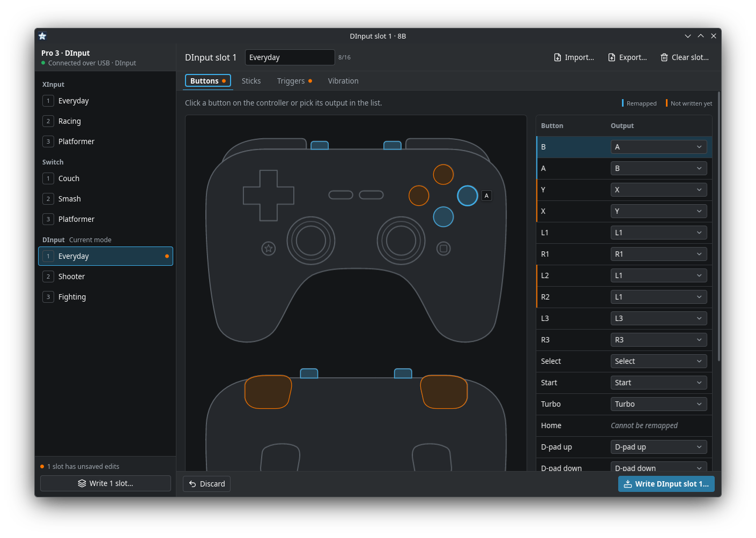Click the Clear slot trash icon
The width and height of the screenshot is (756, 538).
pos(664,57)
